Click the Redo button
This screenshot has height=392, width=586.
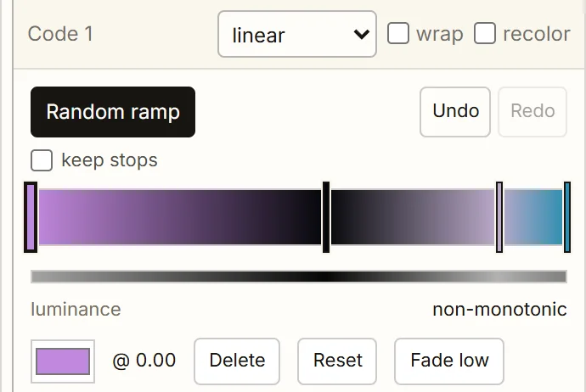[x=532, y=112]
